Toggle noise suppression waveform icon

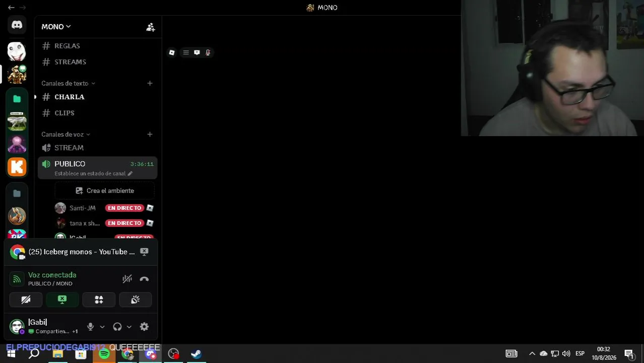pos(127,279)
